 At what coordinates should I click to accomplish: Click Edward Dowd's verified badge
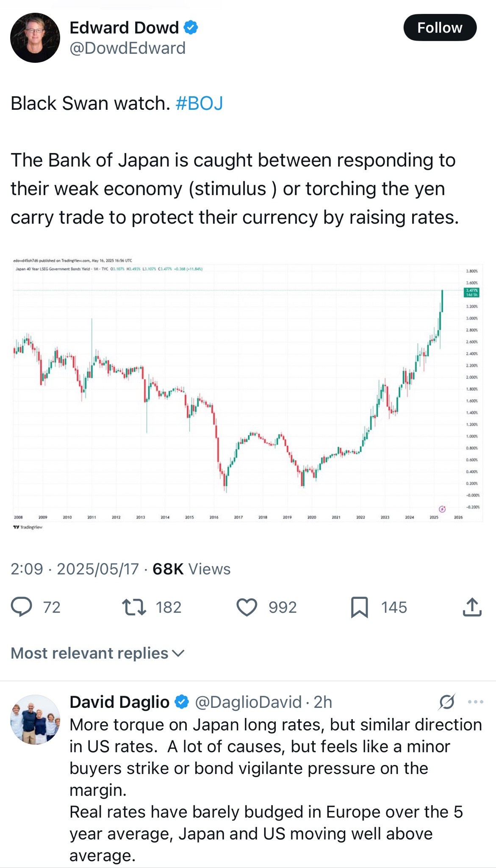click(191, 28)
